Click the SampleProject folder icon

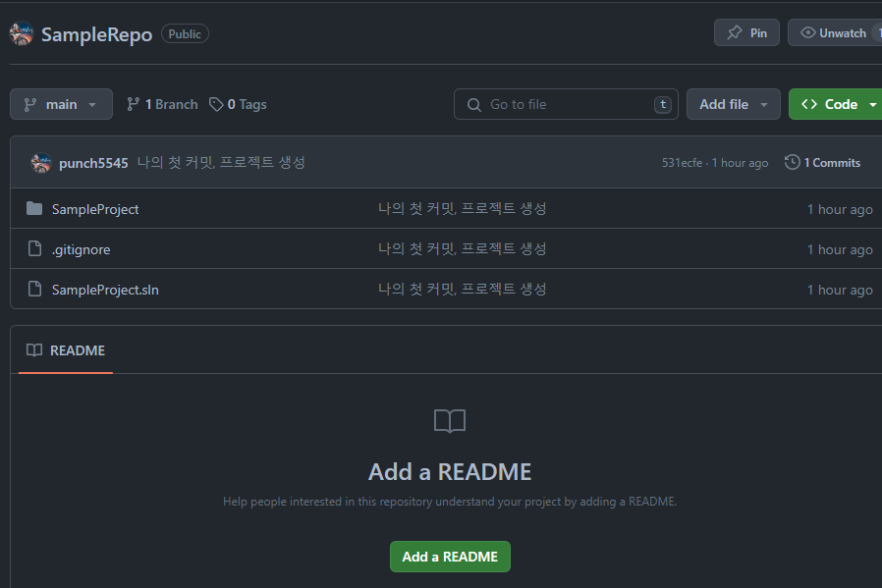point(34,208)
